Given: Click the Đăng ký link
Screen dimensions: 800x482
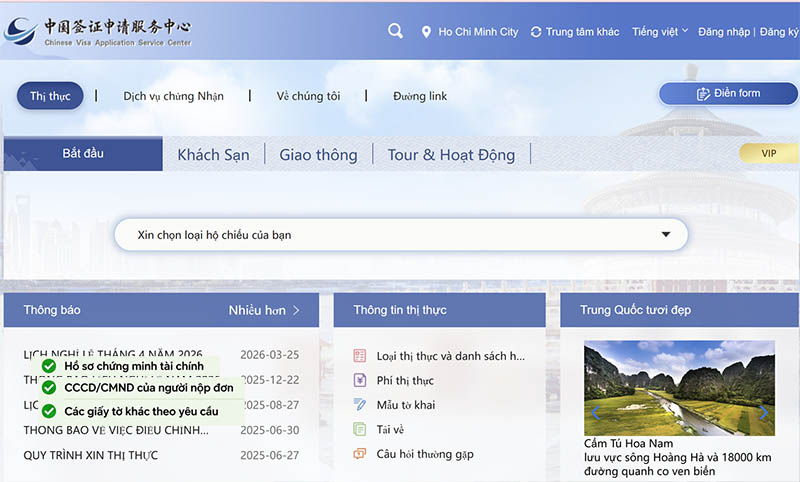Looking at the screenshot, I should pos(779,32).
